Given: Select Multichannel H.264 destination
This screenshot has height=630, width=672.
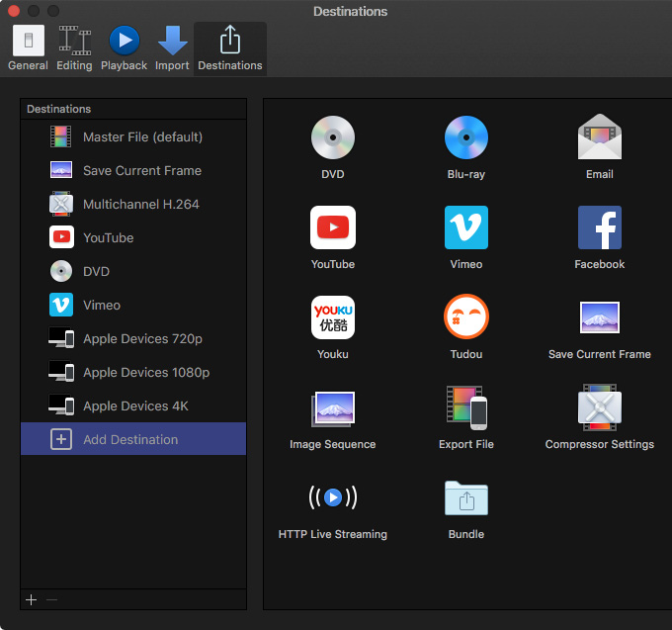Looking at the screenshot, I should pos(133,204).
